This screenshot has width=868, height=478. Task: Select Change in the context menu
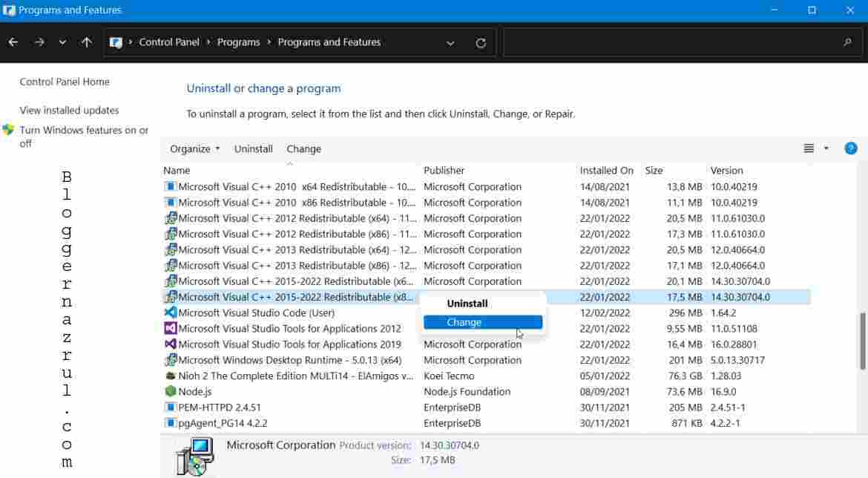click(483, 322)
